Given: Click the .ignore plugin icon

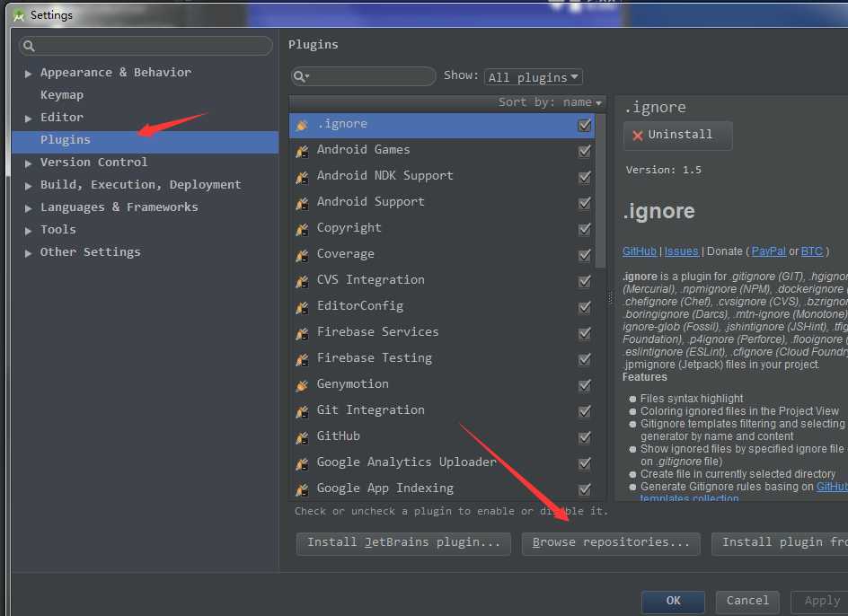Looking at the screenshot, I should [x=302, y=125].
